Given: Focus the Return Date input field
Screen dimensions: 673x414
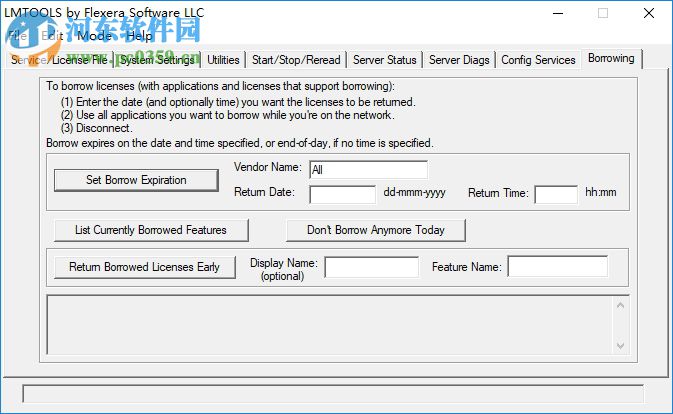Looking at the screenshot, I should tap(343, 194).
